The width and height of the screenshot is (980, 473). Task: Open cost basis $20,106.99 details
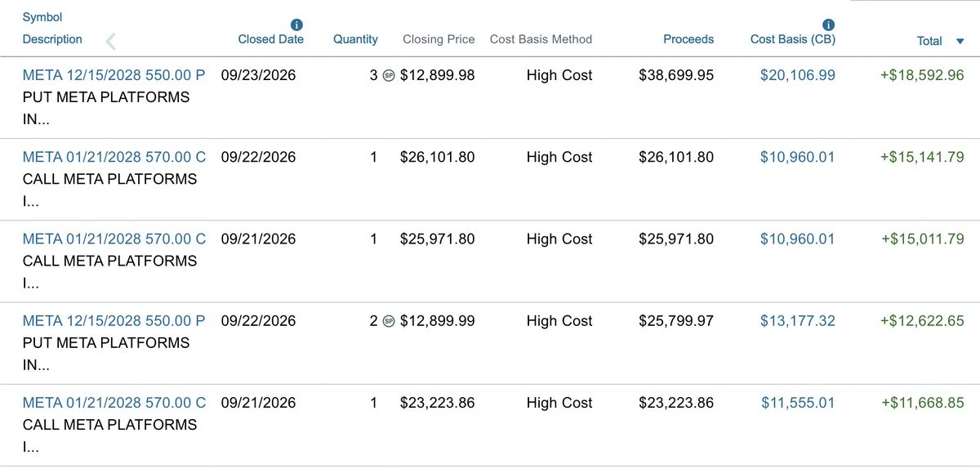point(798,75)
